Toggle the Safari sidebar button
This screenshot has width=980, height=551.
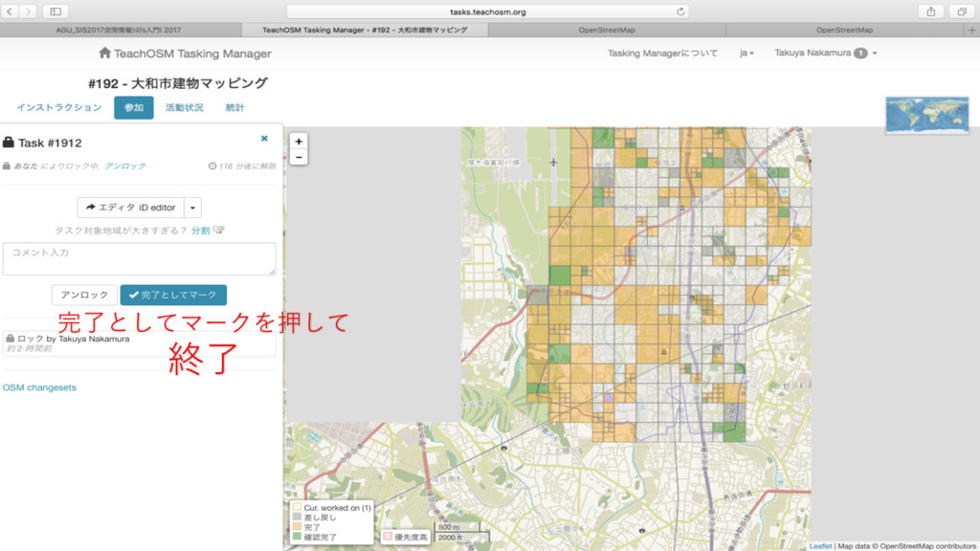pyautogui.click(x=55, y=11)
